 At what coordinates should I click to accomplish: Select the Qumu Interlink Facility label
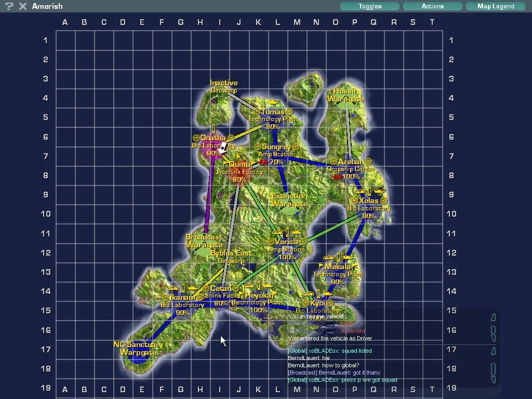point(239,165)
